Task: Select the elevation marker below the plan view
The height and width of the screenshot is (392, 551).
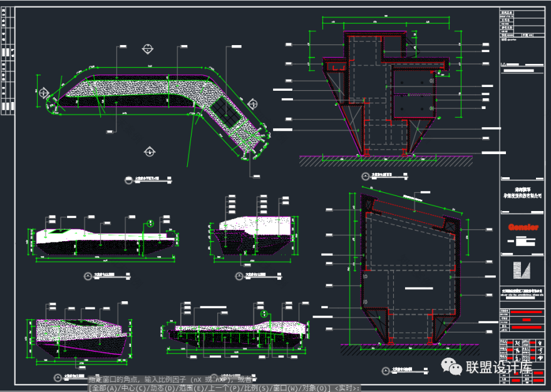Action: pos(149,151)
